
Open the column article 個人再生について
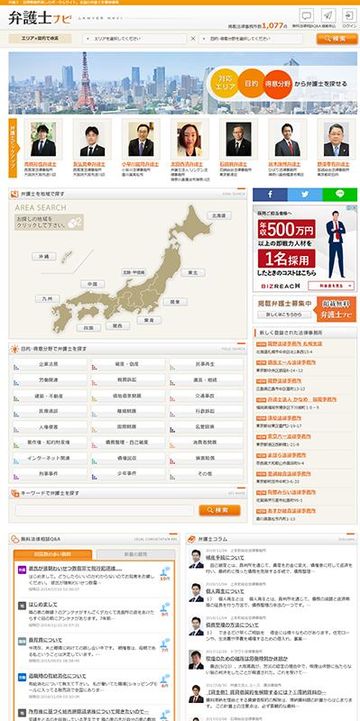click(225, 592)
